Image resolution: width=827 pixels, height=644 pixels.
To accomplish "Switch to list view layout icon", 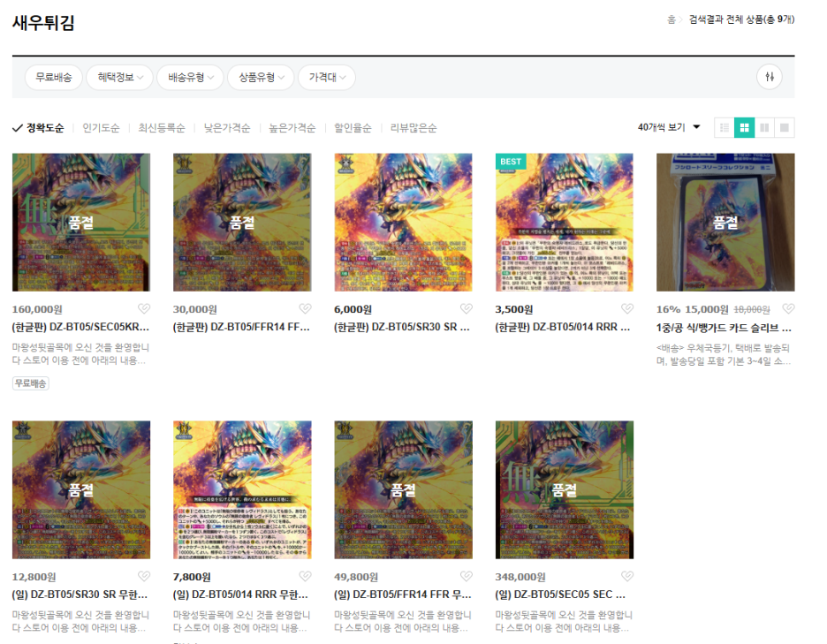I will pos(725,127).
